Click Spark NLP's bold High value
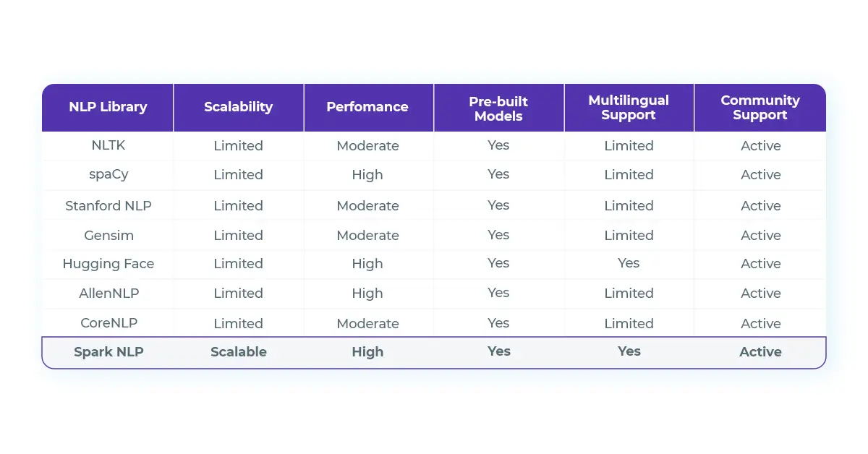 click(x=367, y=352)
